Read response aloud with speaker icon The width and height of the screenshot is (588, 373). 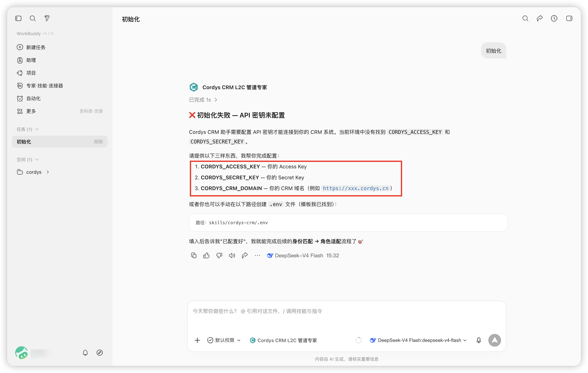click(x=232, y=256)
